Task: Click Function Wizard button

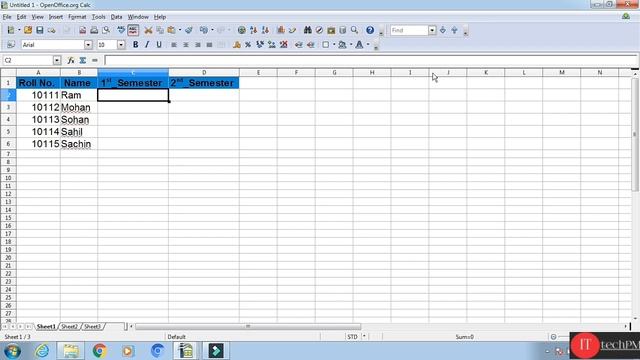Action: coord(71,60)
